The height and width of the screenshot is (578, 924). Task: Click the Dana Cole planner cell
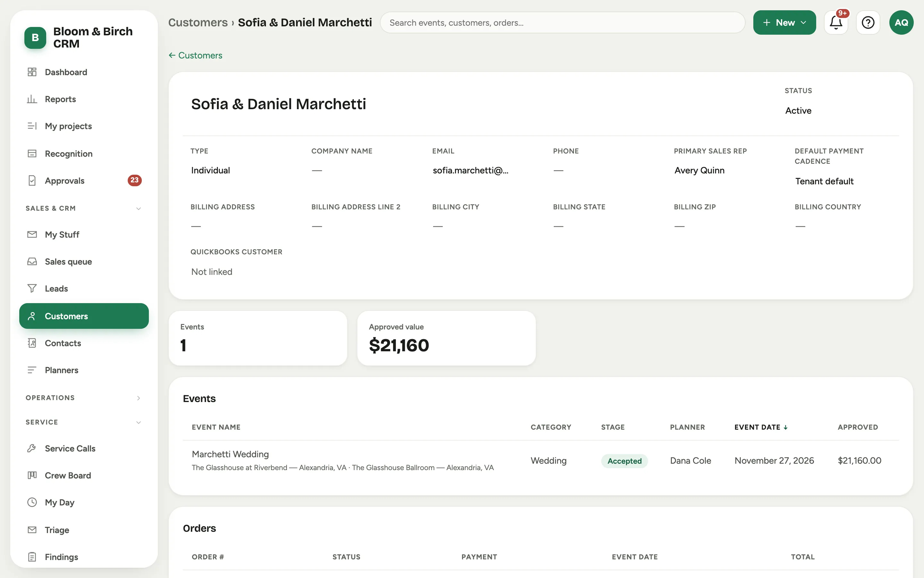(x=690, y=460)
